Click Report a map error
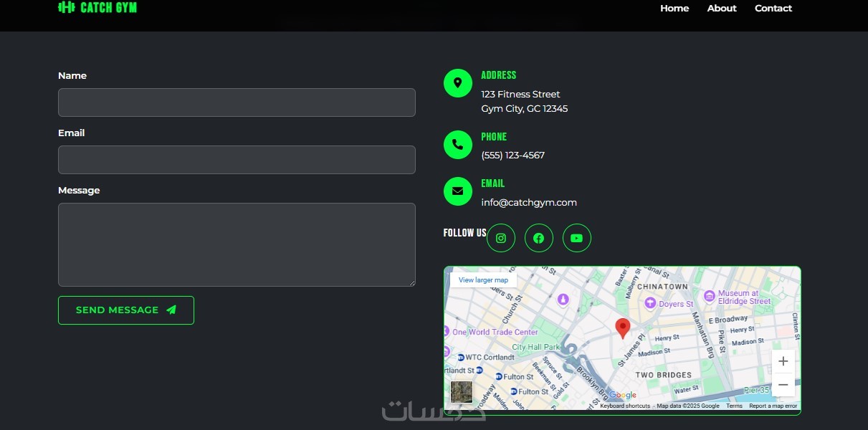This screenshot has height=430, width=868. (773, 406)
